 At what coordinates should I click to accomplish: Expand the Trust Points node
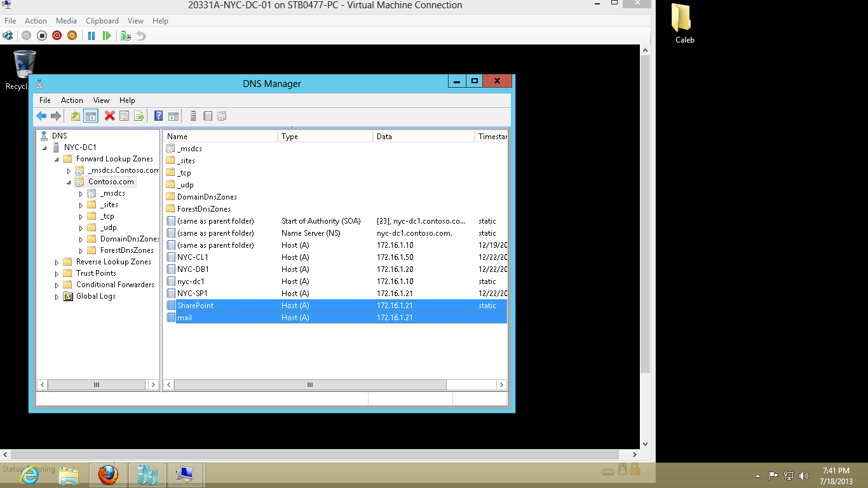pyautogui.click(x=57, y=273)
